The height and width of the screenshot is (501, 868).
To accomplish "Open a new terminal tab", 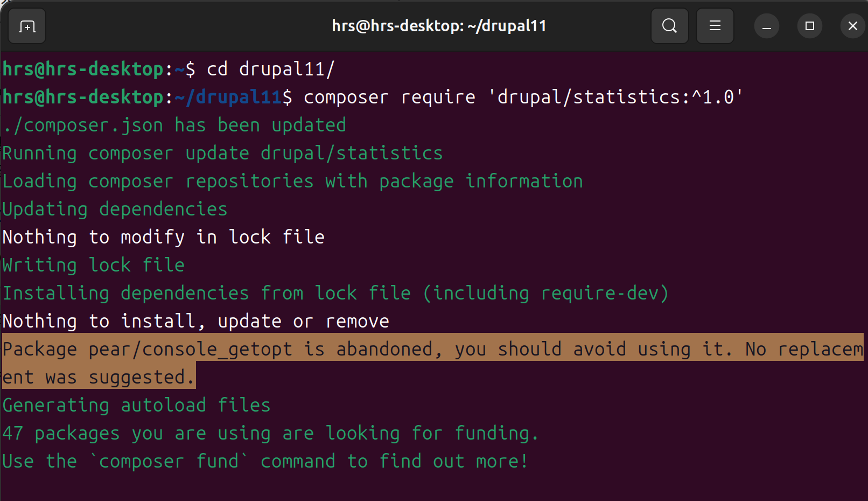I will 27,26.
